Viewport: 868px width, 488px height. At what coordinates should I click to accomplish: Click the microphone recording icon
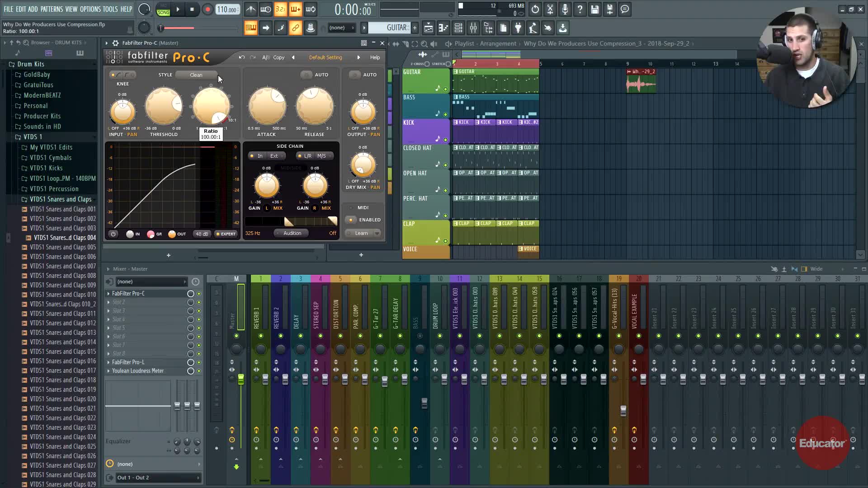(x=565, y=9)
